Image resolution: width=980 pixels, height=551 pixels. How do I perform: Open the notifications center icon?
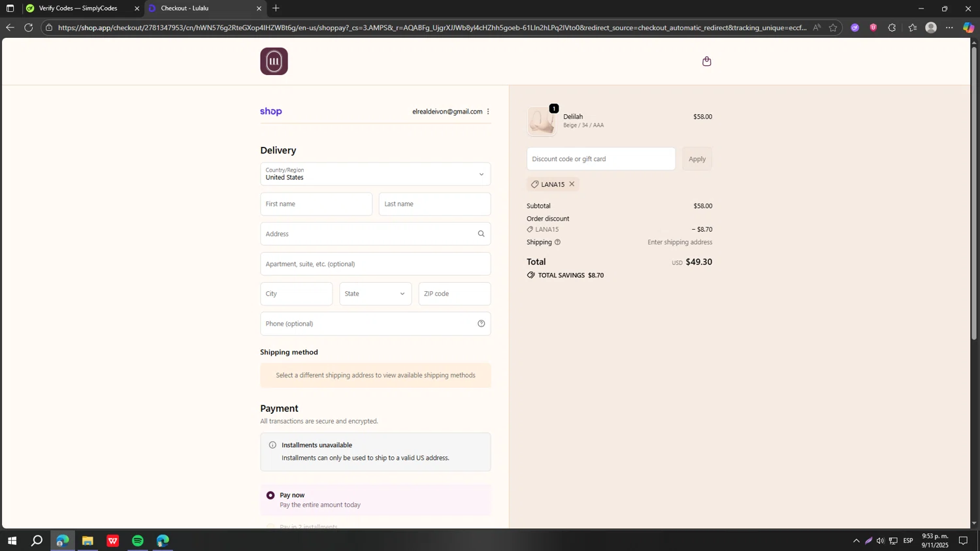pyautogui.click(x=963, y=541)
